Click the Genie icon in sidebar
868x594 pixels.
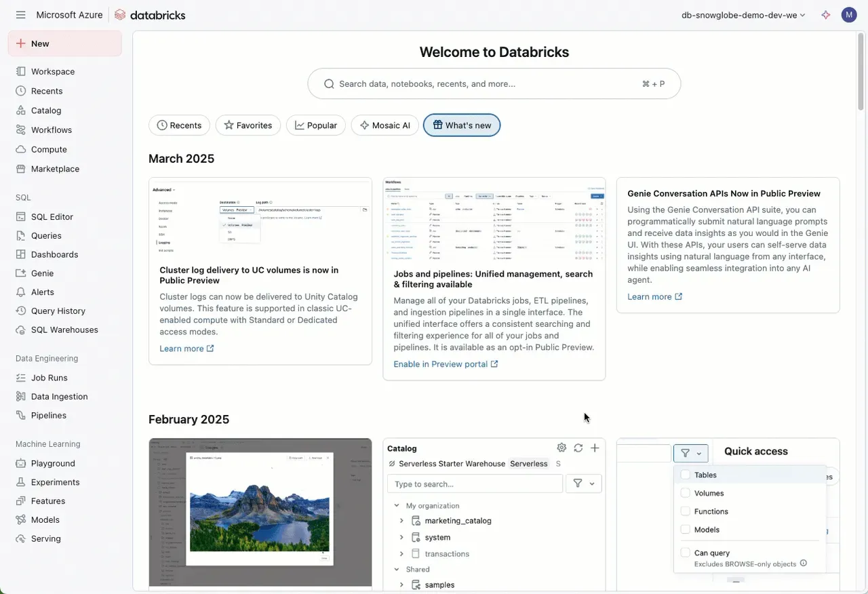(21, 273)
